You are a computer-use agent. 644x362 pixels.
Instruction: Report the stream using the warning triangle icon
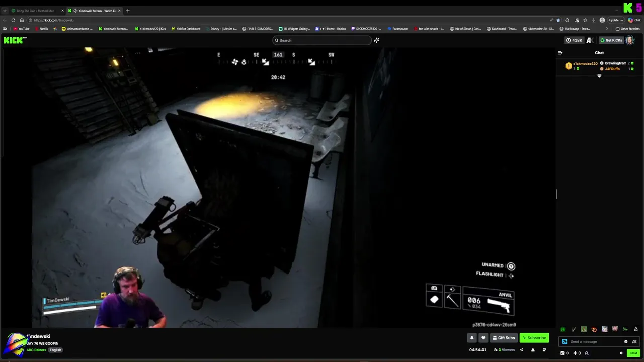(x=533, y=350)
